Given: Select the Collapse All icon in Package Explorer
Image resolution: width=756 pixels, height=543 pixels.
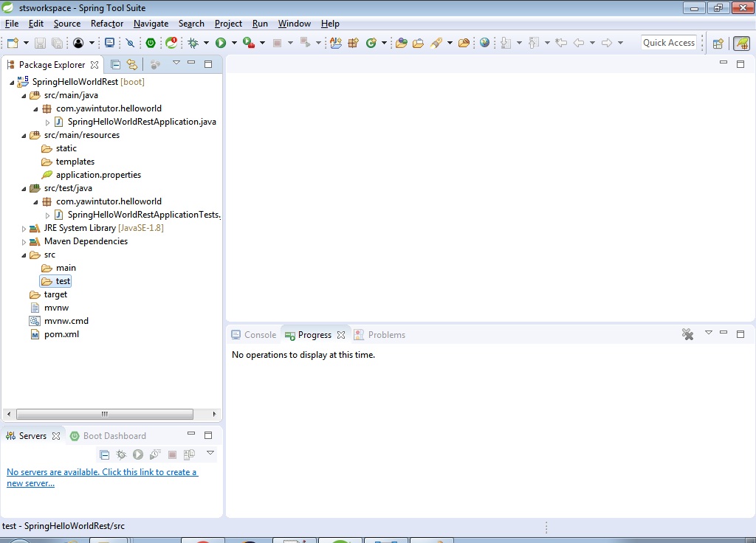Looking at the screenshot, I should (x=116, y=64).
